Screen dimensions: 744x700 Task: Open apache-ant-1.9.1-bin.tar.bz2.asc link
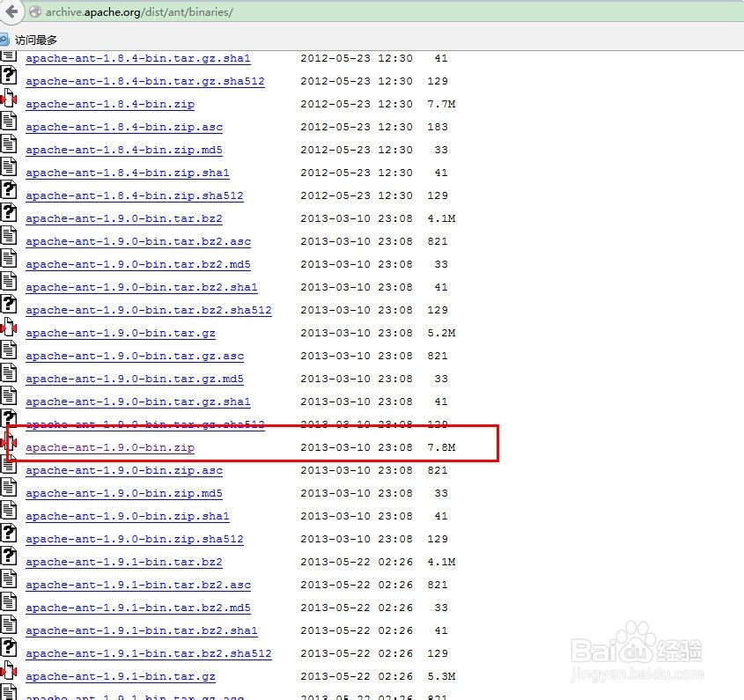(138, 585)
